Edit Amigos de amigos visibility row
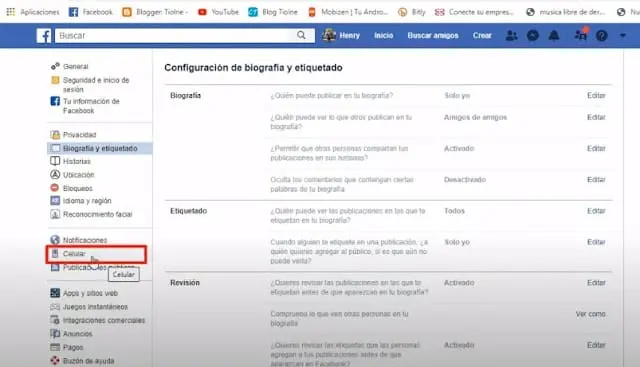The width and height of the screenshot is (640, 367). click(596, 117)
